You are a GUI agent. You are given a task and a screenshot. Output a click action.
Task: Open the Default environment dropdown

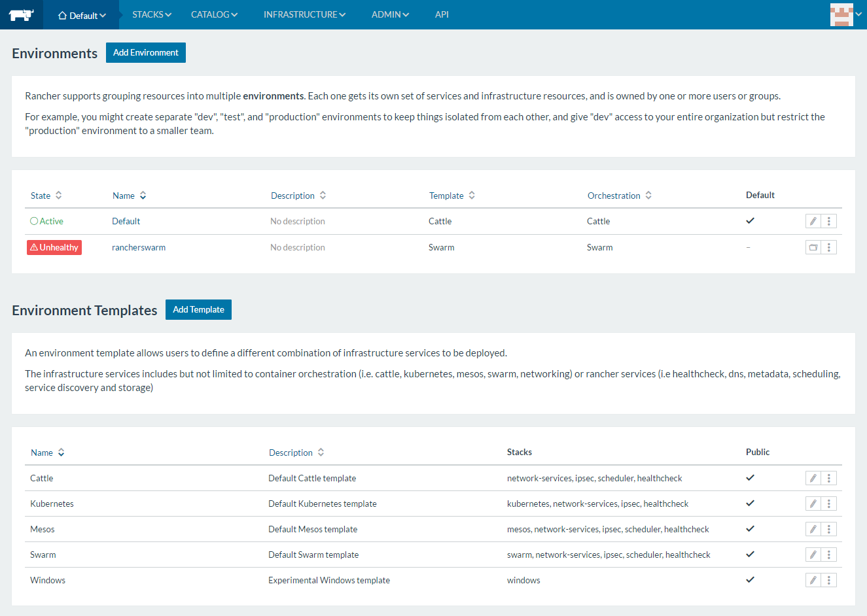(82, 15)
